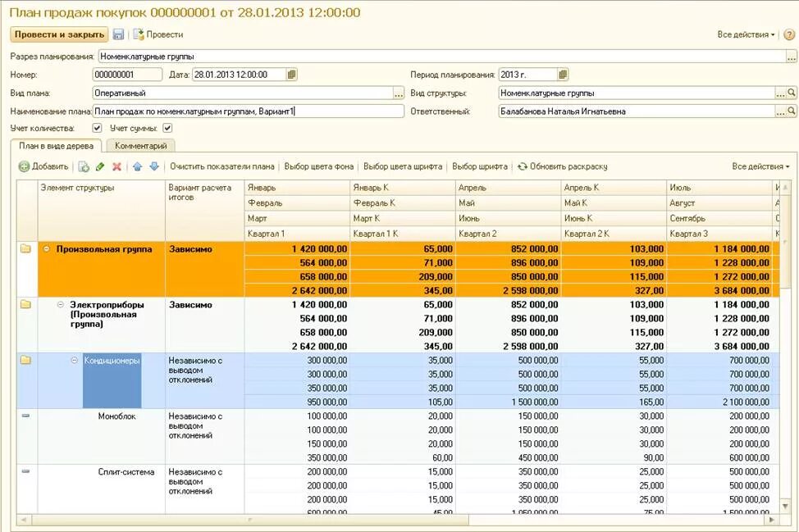Click folder icon of Произвольная группа row
This screenshot has height=532, width=799.
(x=26, y=249)
